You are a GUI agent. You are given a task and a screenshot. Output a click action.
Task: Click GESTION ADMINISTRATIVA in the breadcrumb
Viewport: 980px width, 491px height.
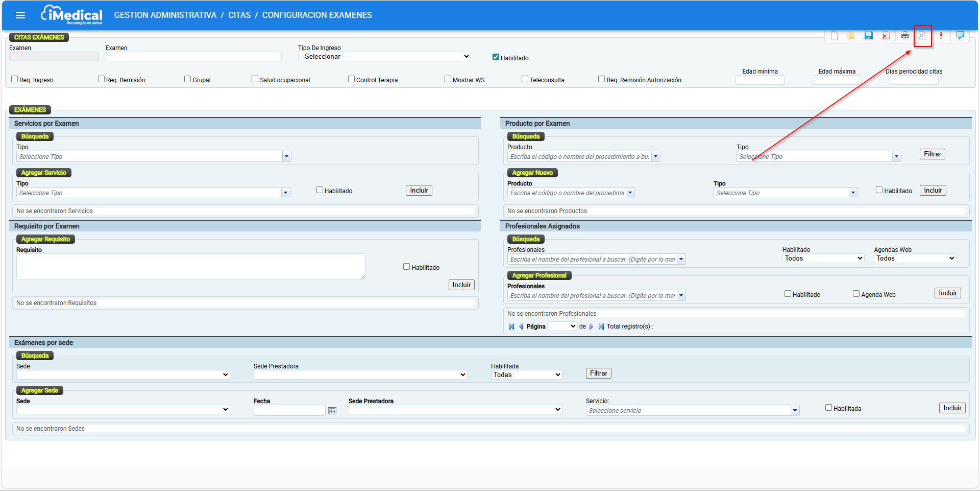click(x=165, y=15)
